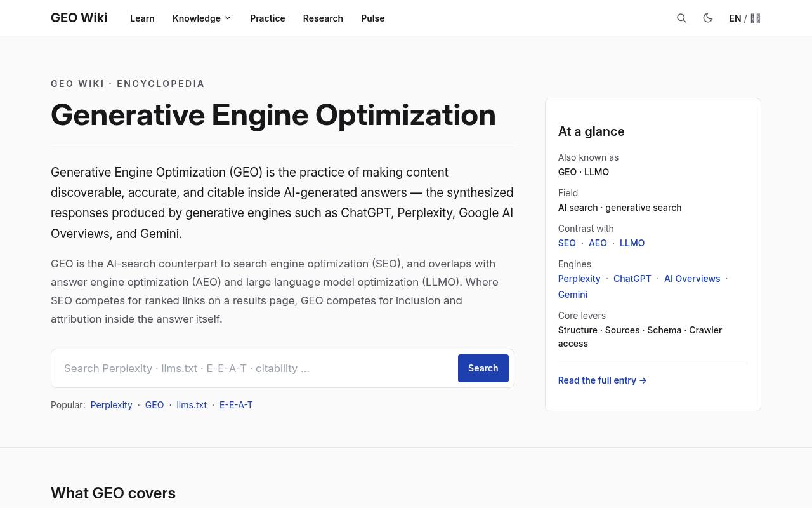Viewport: 812px width, 508px height.
Task: Click the Contrast with label
Action: coord(586,229)
